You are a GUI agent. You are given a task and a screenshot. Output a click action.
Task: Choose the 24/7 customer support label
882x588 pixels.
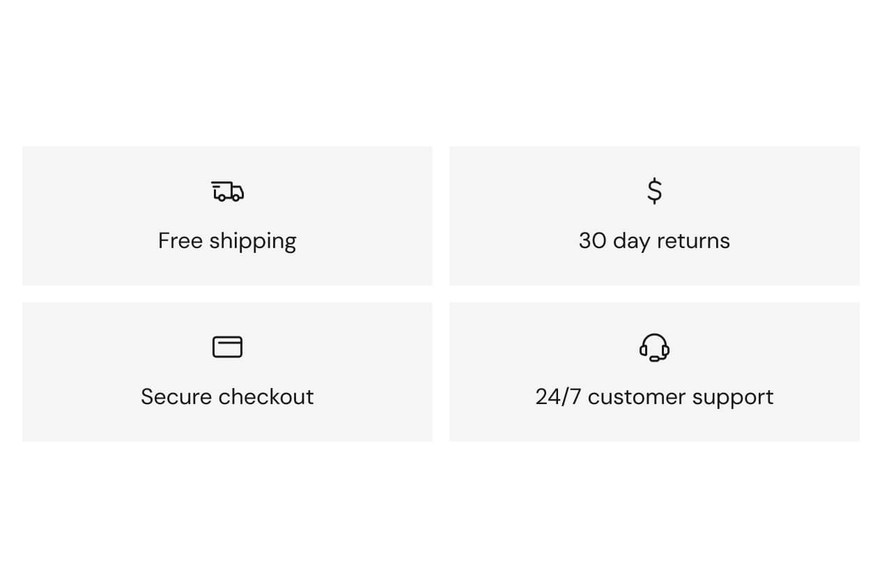(654, 397)
